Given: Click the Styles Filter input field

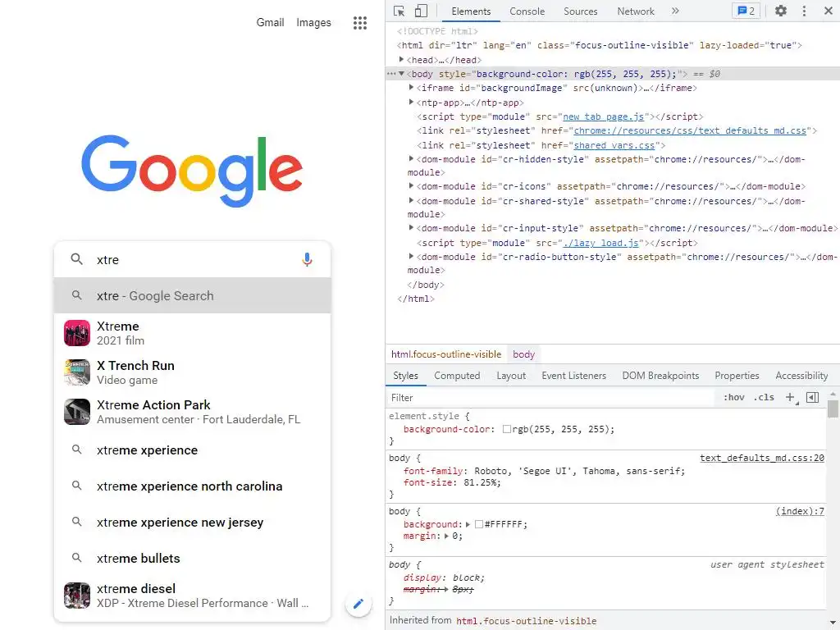Looking at the screenshot, I should point(550,398).
